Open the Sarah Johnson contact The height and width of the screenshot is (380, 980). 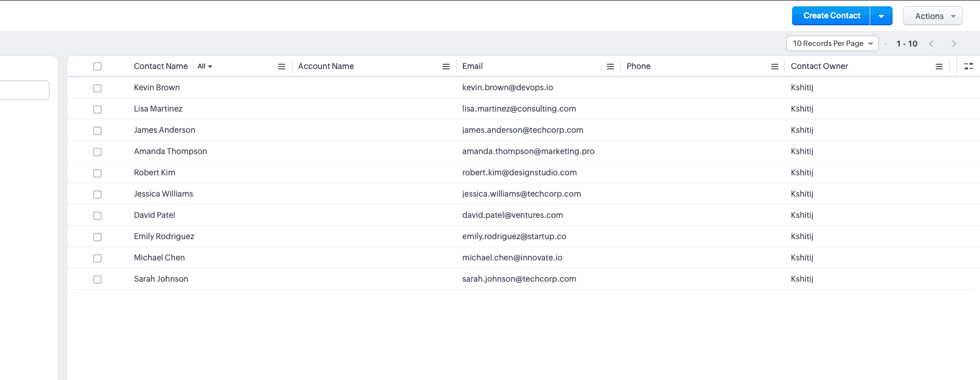pos(161,279)
